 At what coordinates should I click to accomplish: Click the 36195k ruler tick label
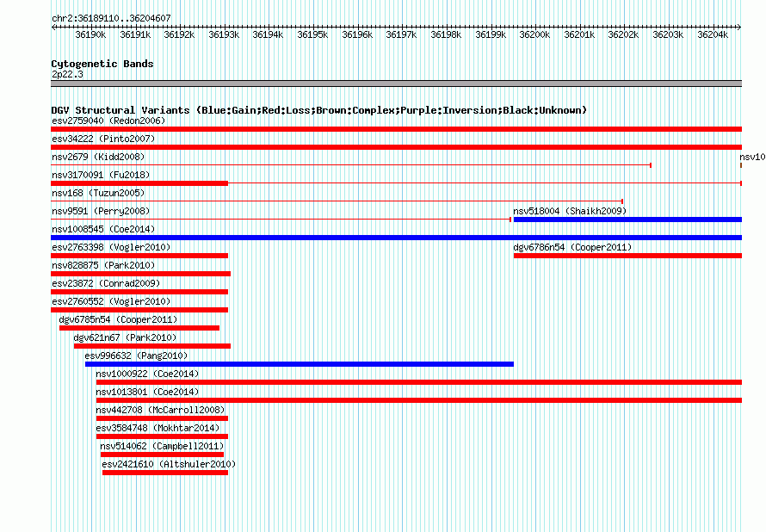click(312, 34)
